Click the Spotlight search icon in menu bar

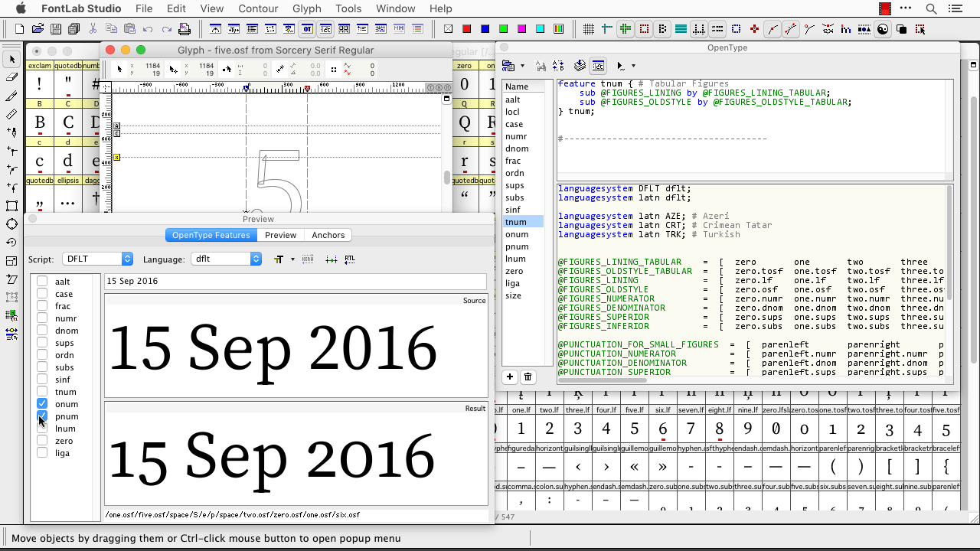[931, 8]
